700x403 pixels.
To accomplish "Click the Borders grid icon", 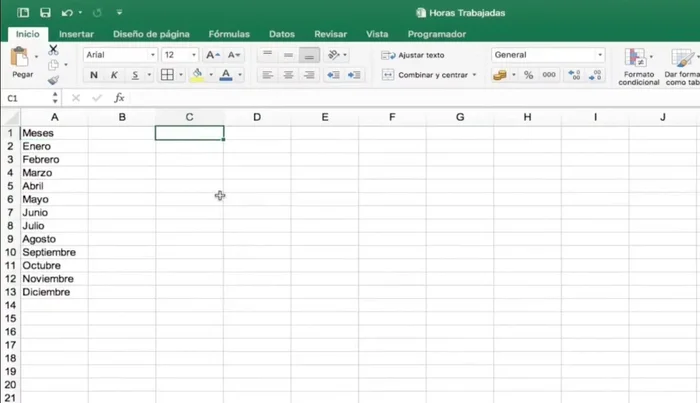I will (x=167, y=75).
